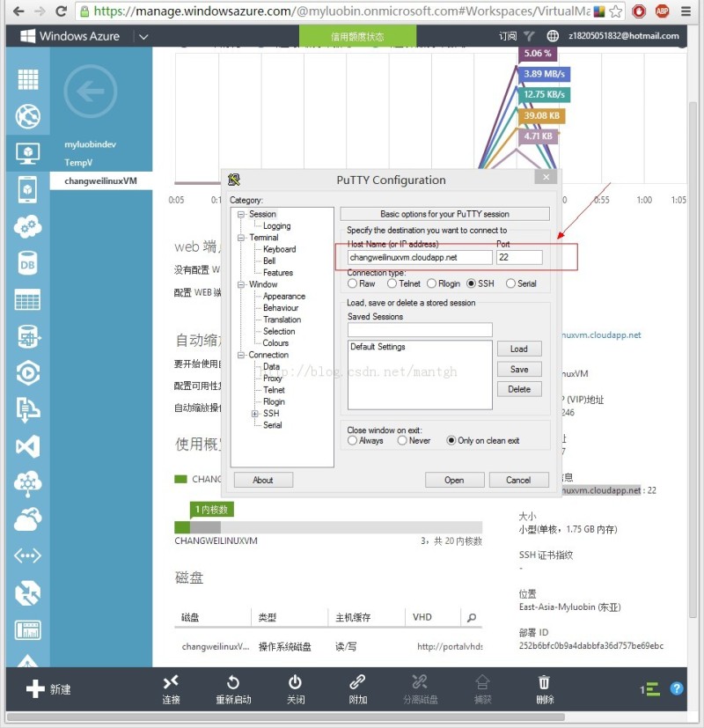This screenshot has height=728, width=704.
Task: Open the cloud with arrow icon in sidebar
Action: [28, 519]
